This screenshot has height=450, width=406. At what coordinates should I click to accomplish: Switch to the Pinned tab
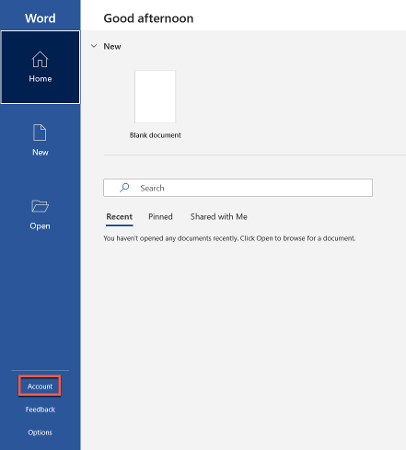click(160, 217)
